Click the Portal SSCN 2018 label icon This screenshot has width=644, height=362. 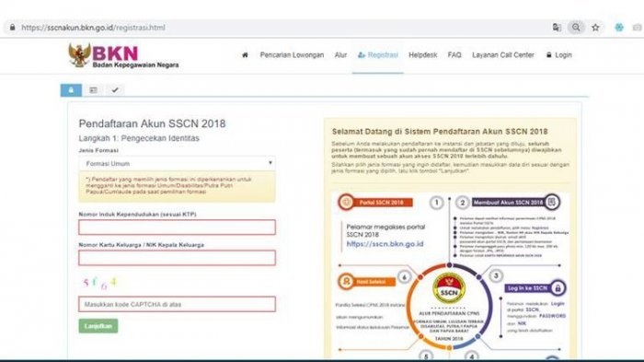click(x=346, y=202)
